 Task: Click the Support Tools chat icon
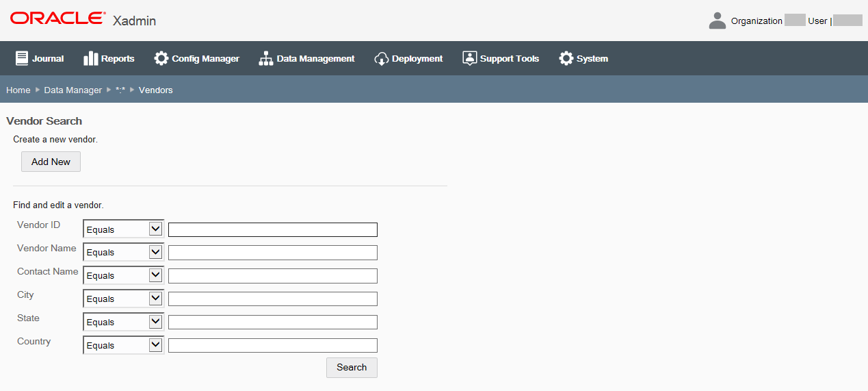click(469, 58)
